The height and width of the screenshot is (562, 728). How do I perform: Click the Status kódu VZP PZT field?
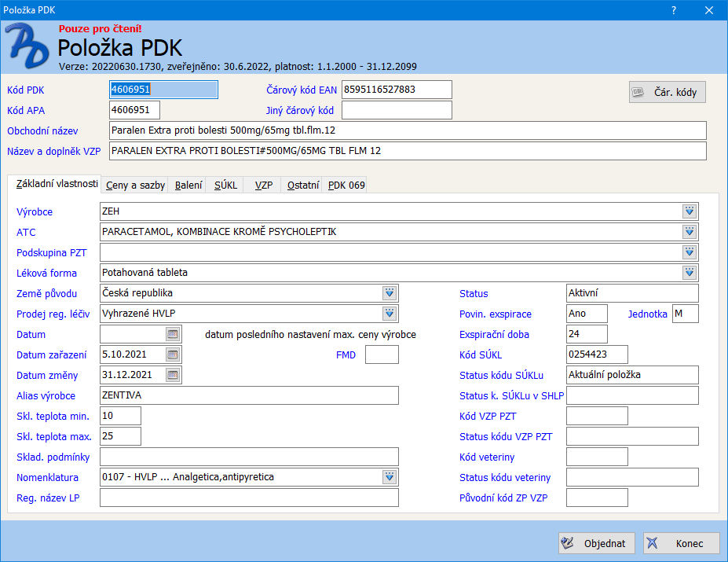point(632,436)
